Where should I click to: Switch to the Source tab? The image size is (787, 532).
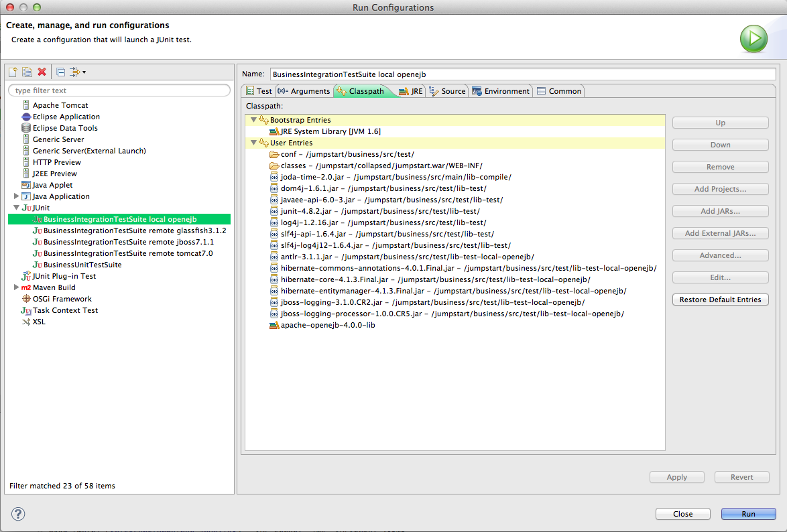[447, 91]
